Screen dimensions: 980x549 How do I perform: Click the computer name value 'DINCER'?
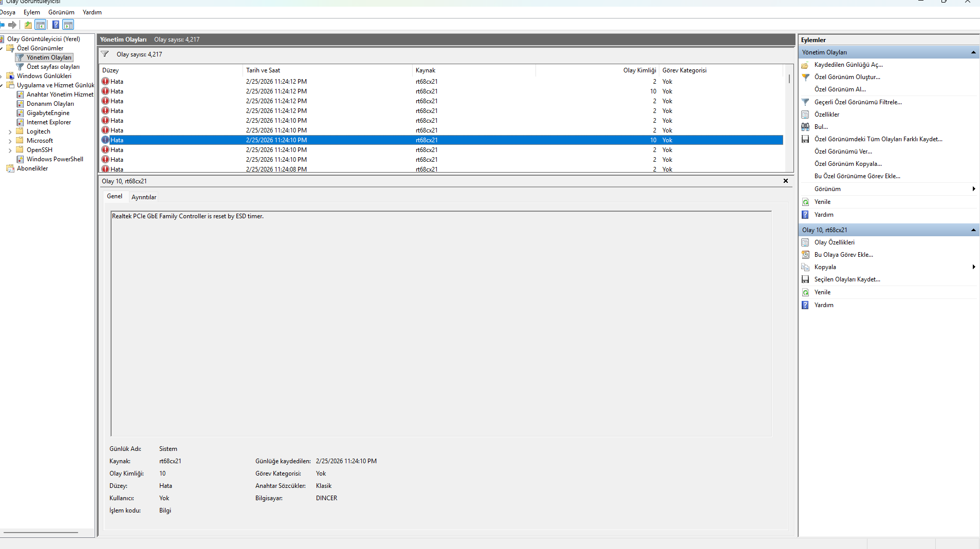(x=326, y=498)
